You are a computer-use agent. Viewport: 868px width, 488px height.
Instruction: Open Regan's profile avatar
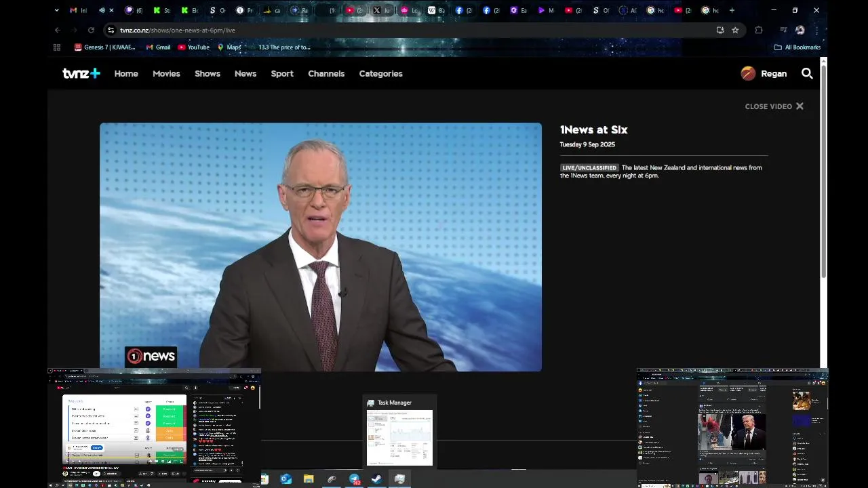pyautogui.click(x=748, y=73)
